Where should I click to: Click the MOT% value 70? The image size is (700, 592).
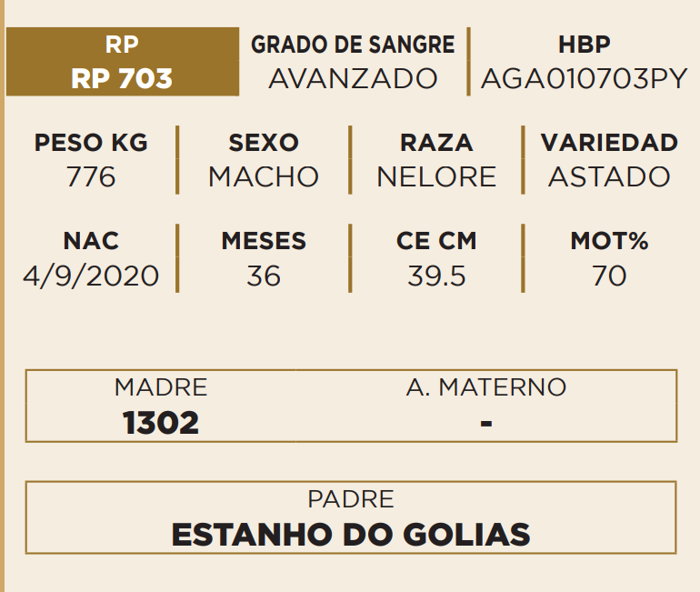click(609, 275)
